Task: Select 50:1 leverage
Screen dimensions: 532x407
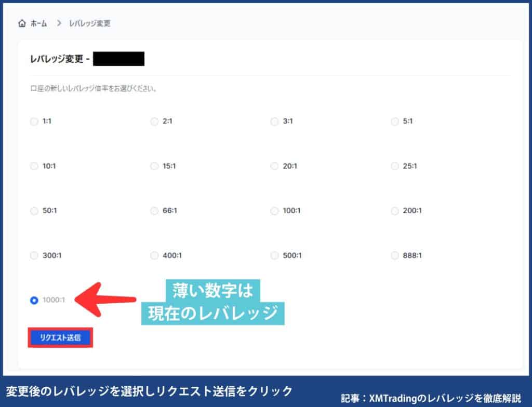Action: (x=34, y=211)
